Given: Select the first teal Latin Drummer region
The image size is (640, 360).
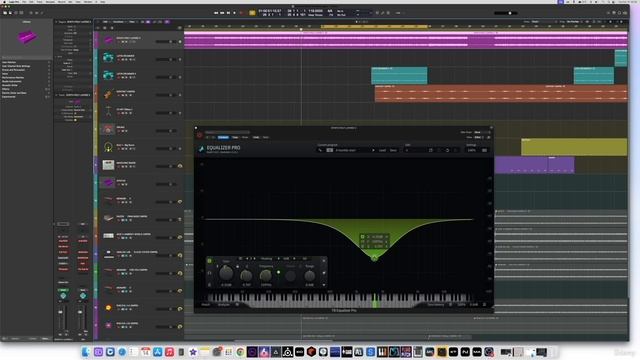Looking at the screenshot, I should (x=399, y=76).
